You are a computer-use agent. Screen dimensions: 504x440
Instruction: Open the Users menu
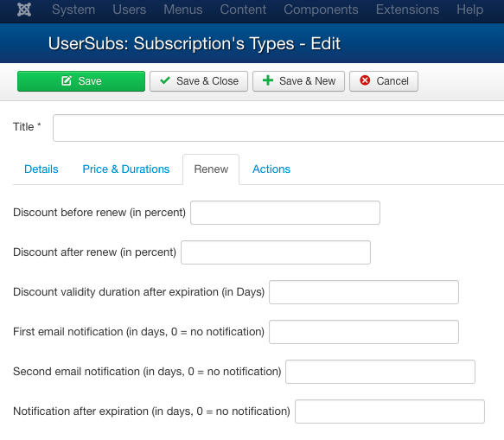[129, 10]
